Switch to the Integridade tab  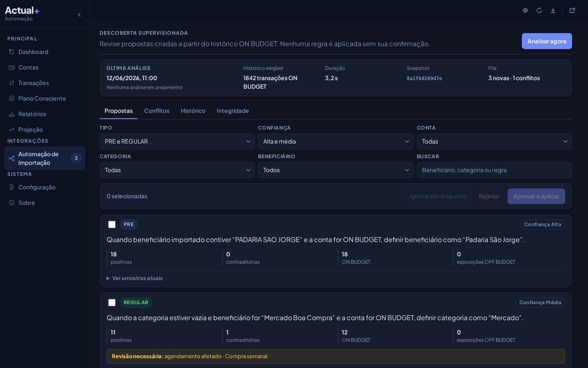(x=233, y=111)
